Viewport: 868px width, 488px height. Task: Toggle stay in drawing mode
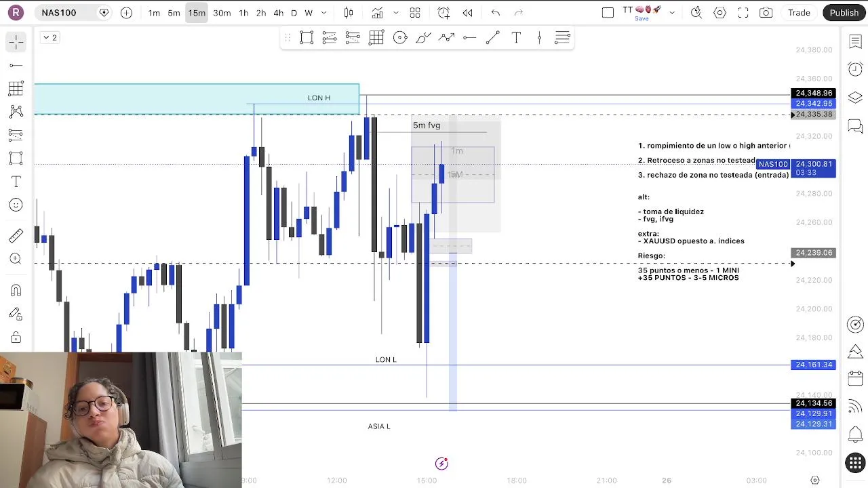coord(16,314)
